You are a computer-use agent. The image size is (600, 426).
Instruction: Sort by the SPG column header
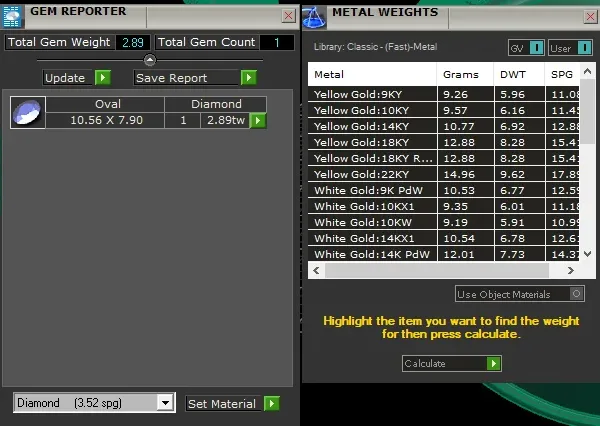[562, 74]
